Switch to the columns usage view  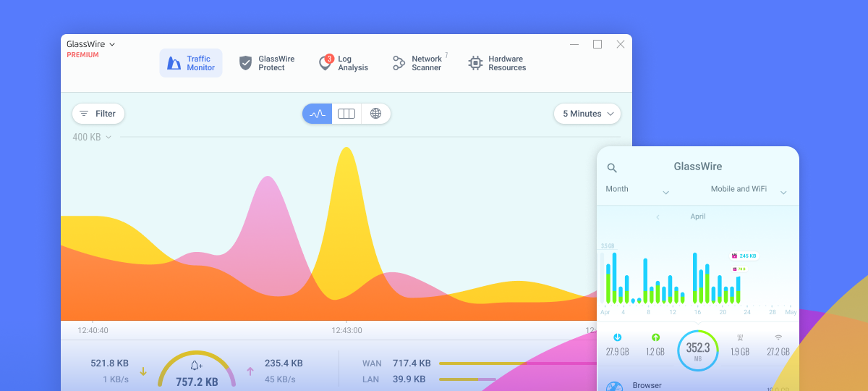346,114
